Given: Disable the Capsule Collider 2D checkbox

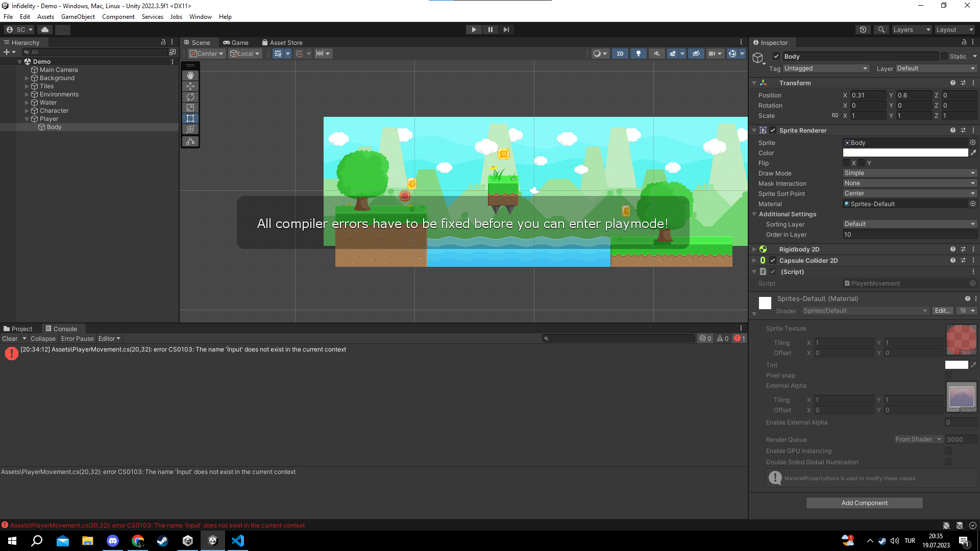Looking at the screenshot, I should point(773,261).
